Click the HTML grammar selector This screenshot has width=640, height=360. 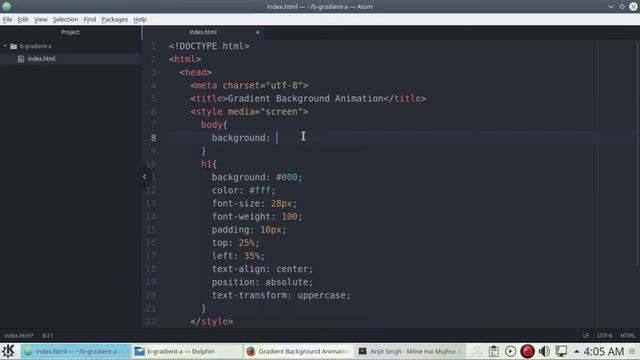628,336
